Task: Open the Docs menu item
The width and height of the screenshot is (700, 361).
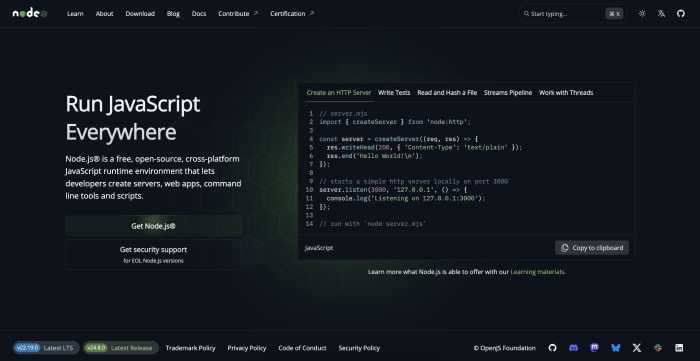Action: click(x=199, y=14)
